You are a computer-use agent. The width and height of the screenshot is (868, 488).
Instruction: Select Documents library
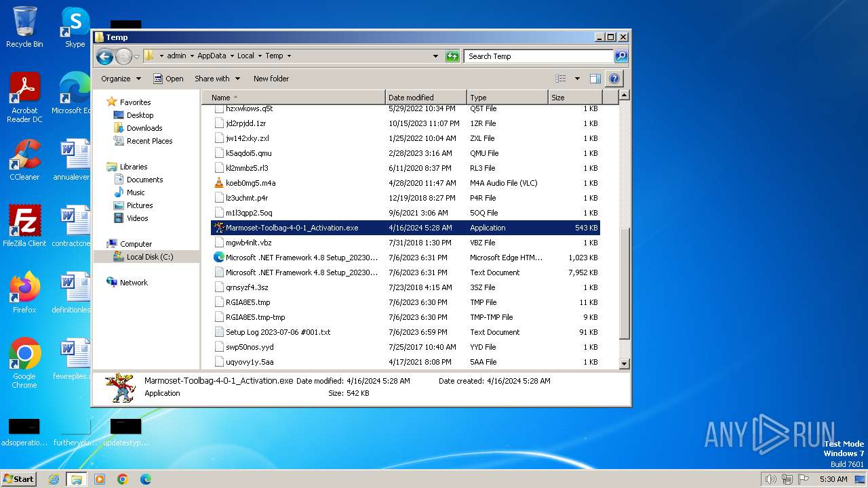coord(144,180)
